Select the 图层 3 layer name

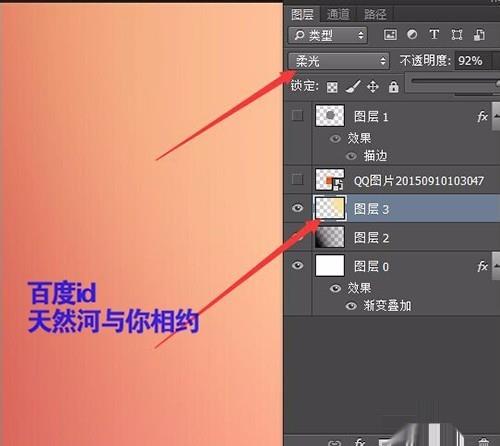tap(371, 209)
